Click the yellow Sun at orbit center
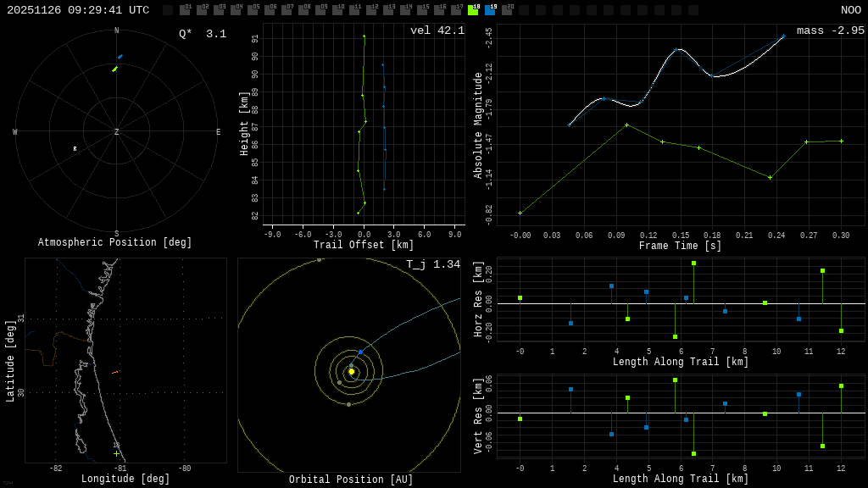868x488 pixels. coord(351,371)
